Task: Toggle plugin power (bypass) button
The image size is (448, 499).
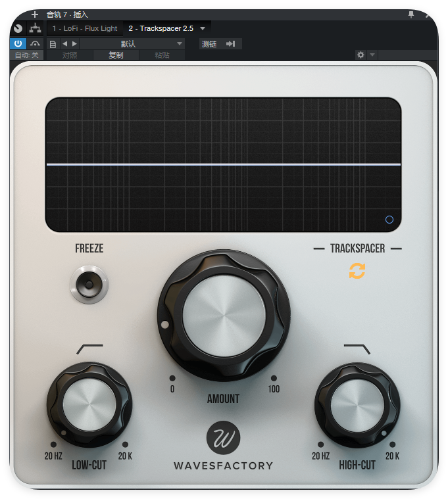Action: click(18, 43)
